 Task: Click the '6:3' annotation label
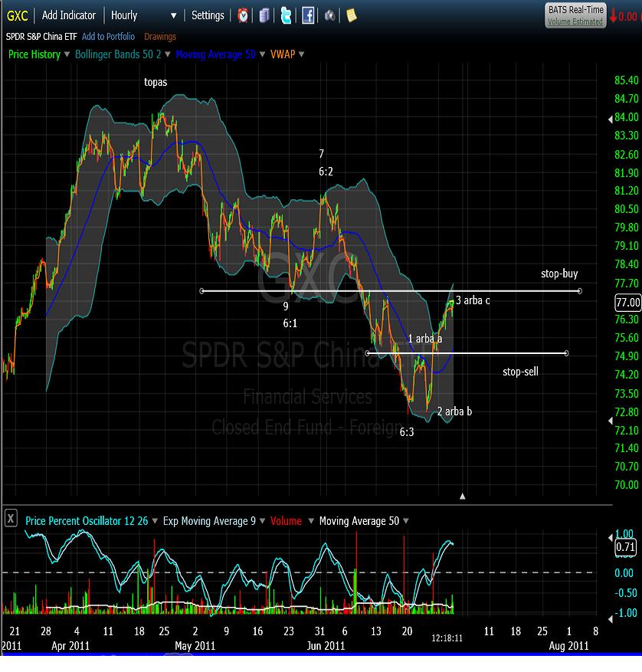(407, 432)
